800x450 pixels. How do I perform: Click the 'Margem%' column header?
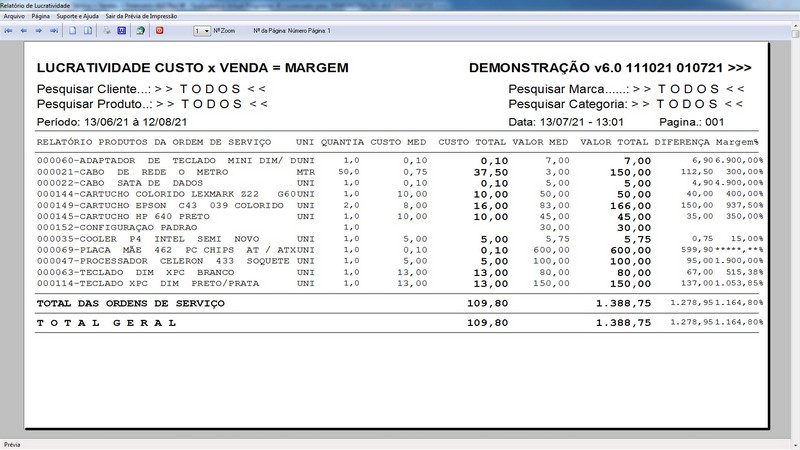(737, 142)
